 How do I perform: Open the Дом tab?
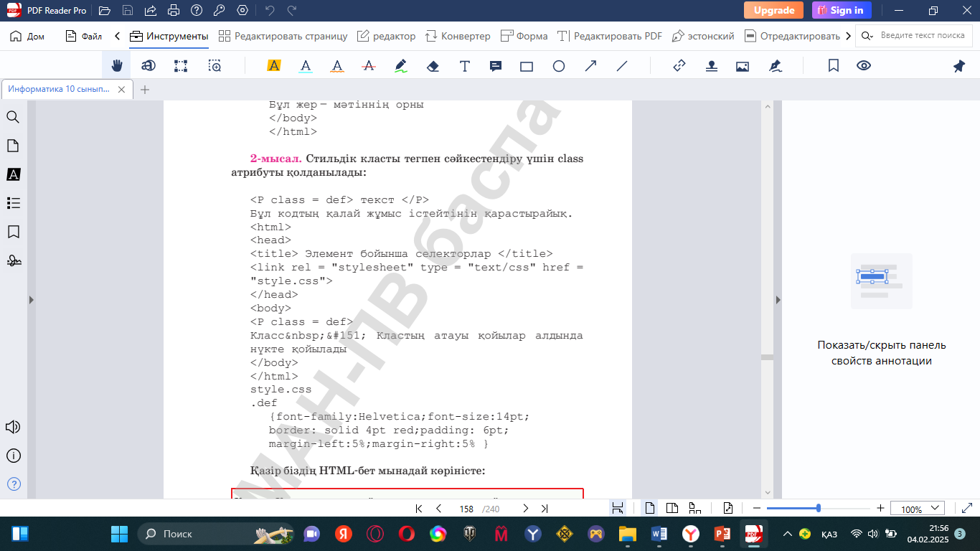click(x=27, y=36)
